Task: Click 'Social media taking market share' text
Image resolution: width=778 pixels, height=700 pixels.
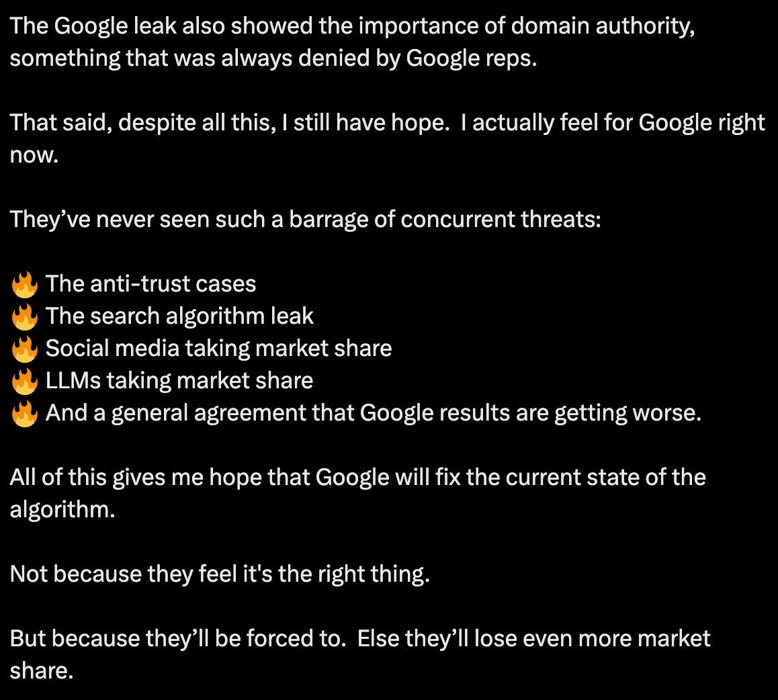Action: (219, 349)
